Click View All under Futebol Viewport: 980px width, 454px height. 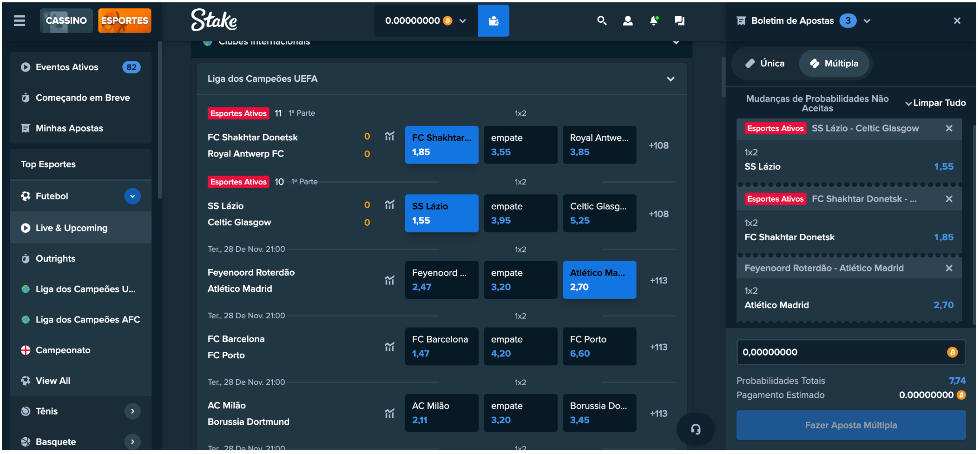pyautogui.click(x=80, y=381)
